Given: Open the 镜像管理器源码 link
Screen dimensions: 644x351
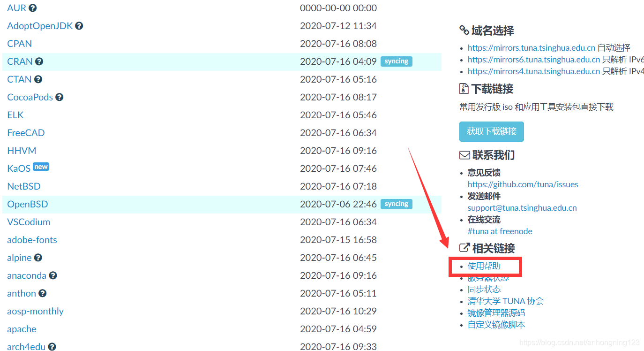Looking at the screenshot, I should point(496,313).
